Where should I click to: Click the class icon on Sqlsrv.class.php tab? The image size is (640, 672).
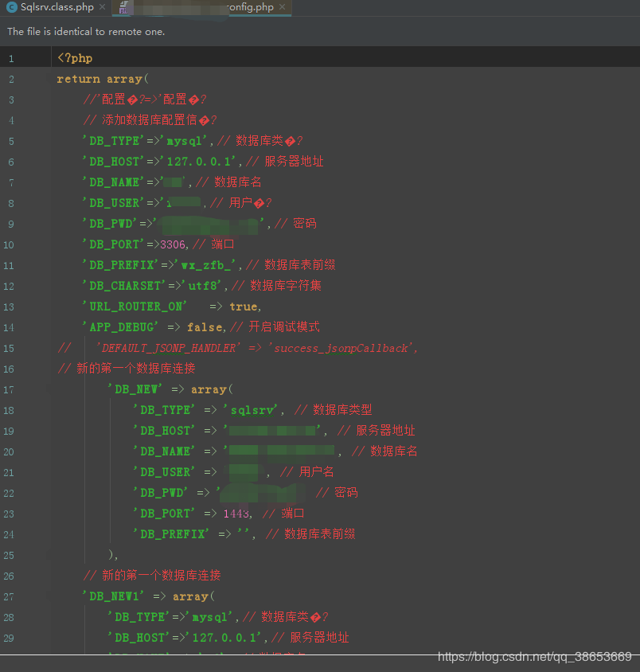click(x=12, y=7)
